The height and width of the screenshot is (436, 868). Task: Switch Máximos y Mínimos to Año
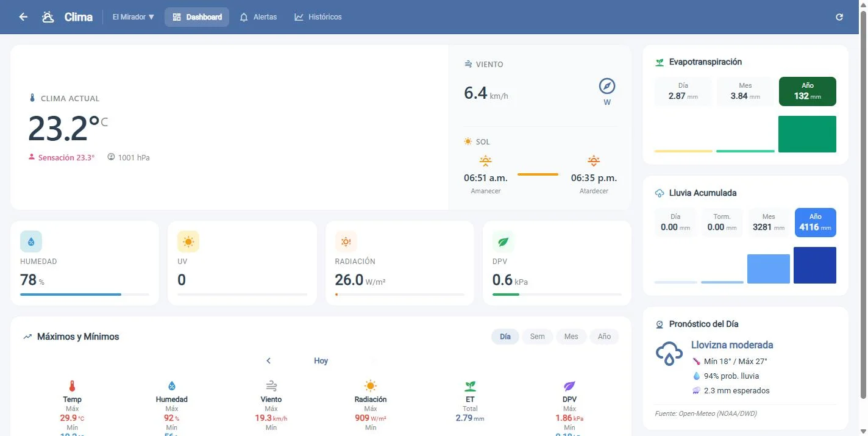point(604,337)
